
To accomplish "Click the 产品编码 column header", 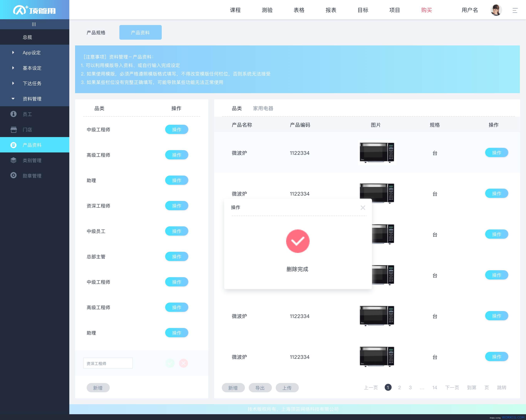I will point(300,125).
